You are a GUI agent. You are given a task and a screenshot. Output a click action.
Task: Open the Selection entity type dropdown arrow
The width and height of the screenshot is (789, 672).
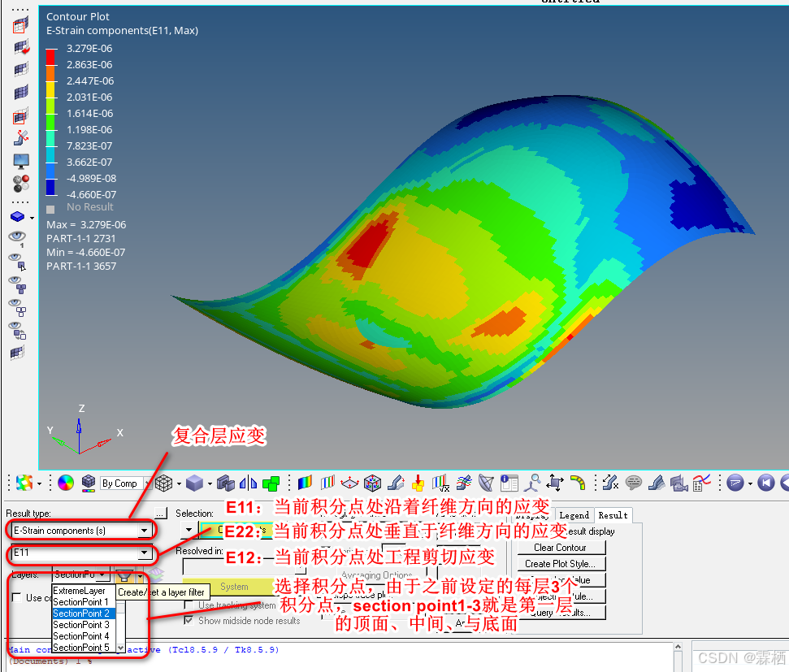click(x=189, y=530)
